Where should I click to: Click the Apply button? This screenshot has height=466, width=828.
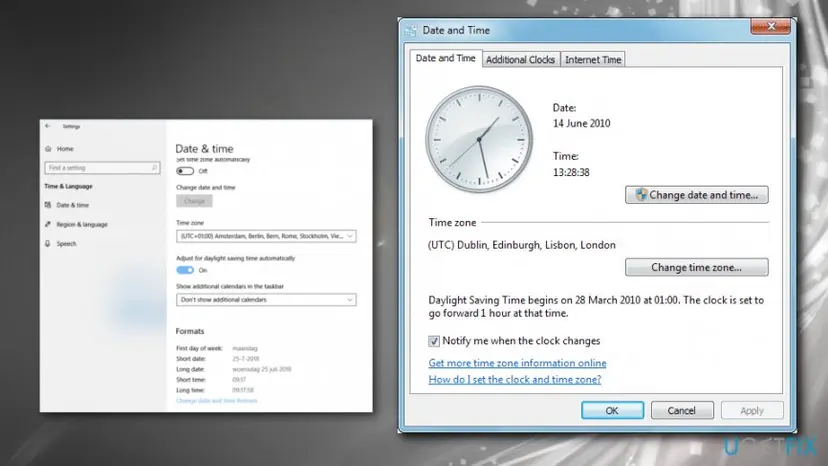752,411
